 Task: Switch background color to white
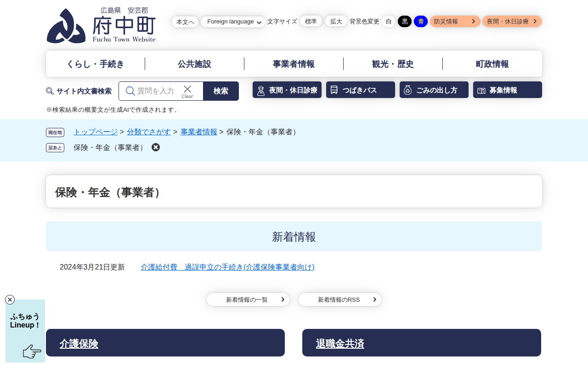pos(389,21)
